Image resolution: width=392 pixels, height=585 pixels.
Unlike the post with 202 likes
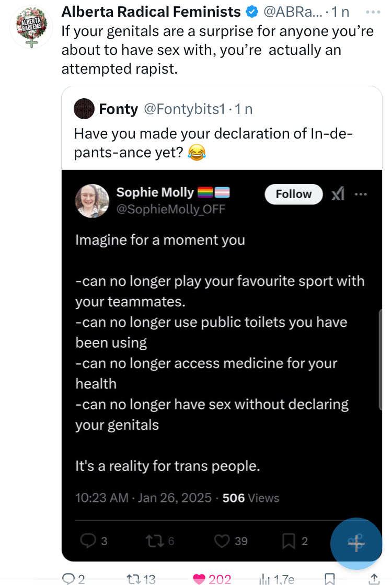[200, 578]
